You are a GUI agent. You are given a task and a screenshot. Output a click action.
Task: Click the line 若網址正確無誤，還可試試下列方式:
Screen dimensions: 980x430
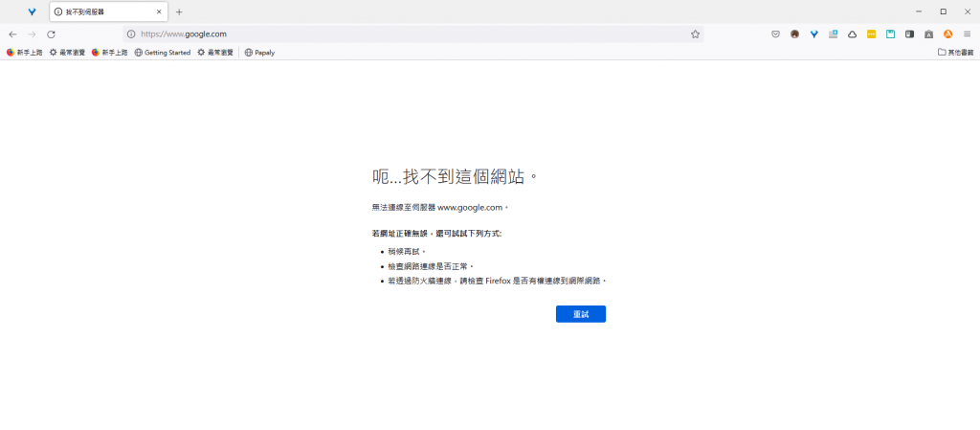tap(436, 234)
